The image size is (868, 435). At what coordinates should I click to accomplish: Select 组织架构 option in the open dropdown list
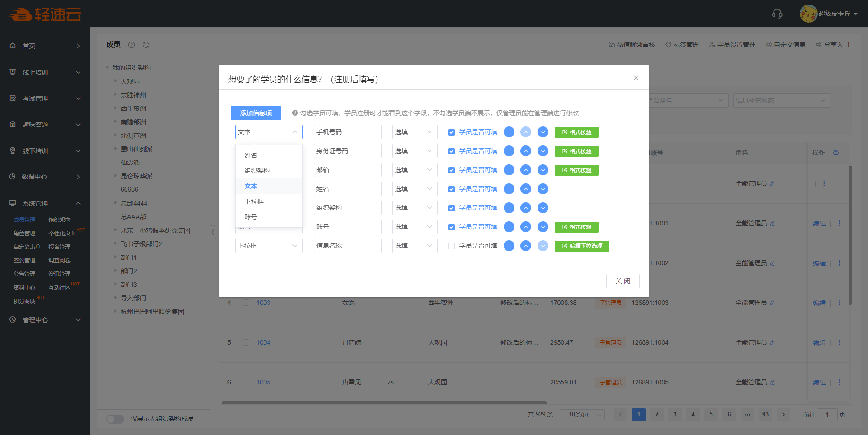(x=257, y=171)
